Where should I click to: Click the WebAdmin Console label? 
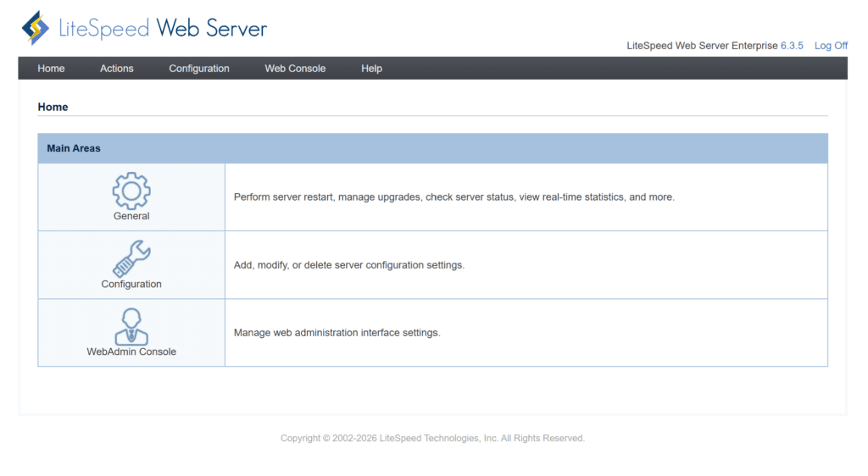point(131,351)
